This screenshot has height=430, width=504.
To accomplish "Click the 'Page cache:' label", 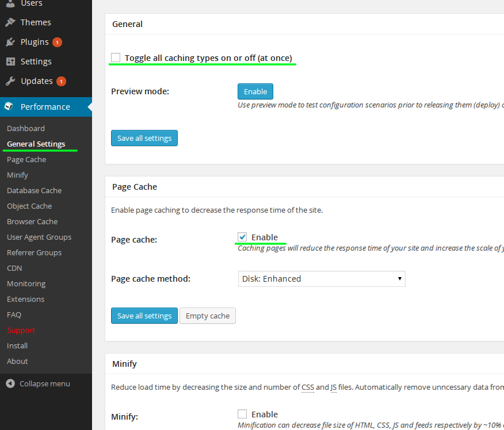I will (134, 240).
